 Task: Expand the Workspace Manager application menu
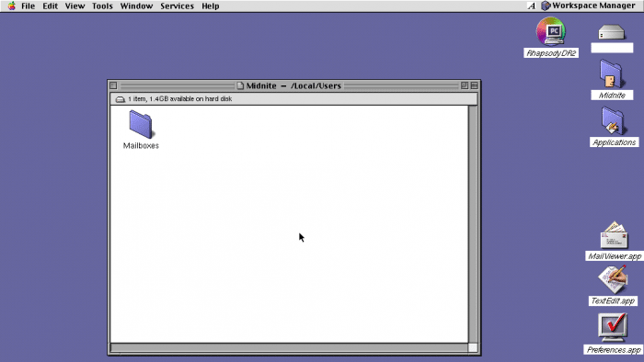tap(588, 6)
